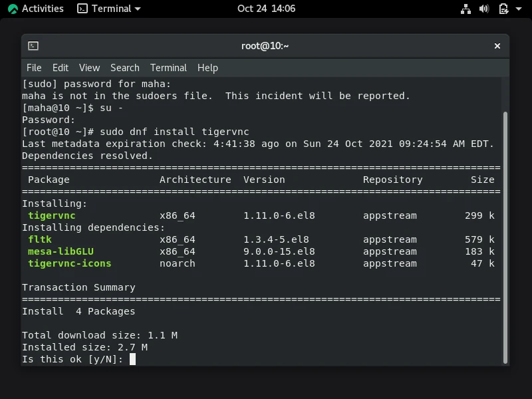Click the battery power status icon
Viewport: 532px width, 399px height.
(503, 9)
